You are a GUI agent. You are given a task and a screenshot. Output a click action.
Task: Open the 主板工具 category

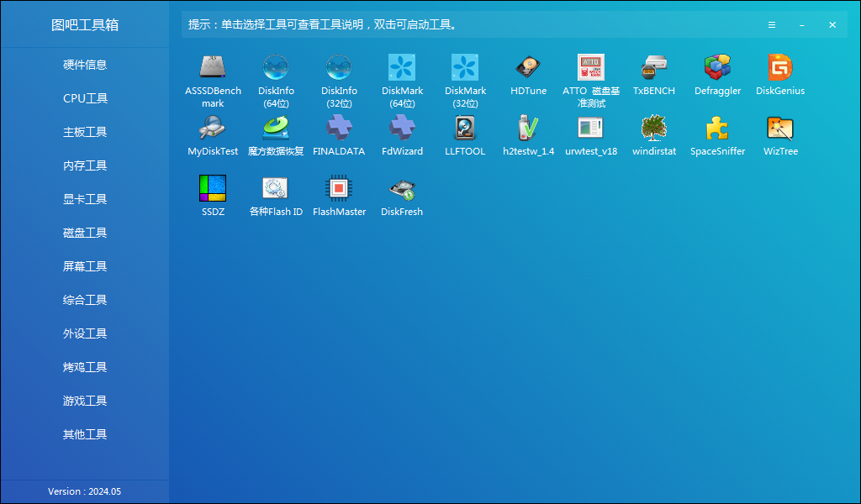(85, 132)
